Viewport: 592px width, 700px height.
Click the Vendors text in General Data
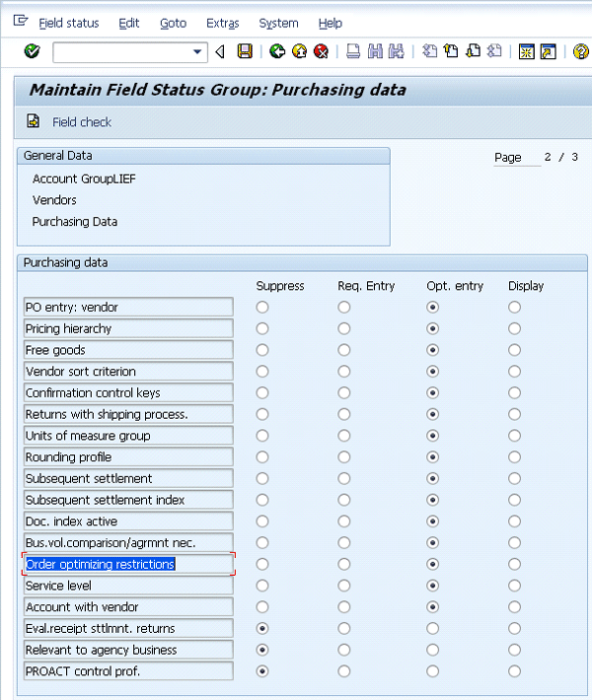54,200
